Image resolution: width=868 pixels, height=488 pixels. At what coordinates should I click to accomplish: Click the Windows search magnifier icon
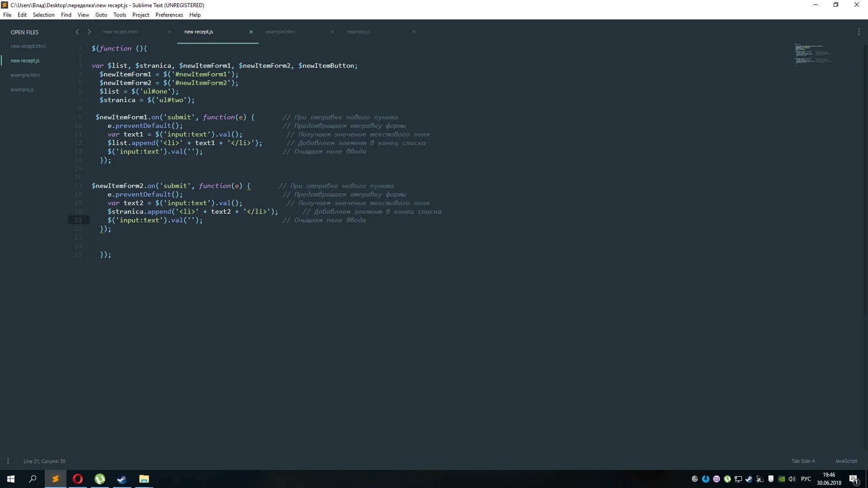tap(33, 479)
